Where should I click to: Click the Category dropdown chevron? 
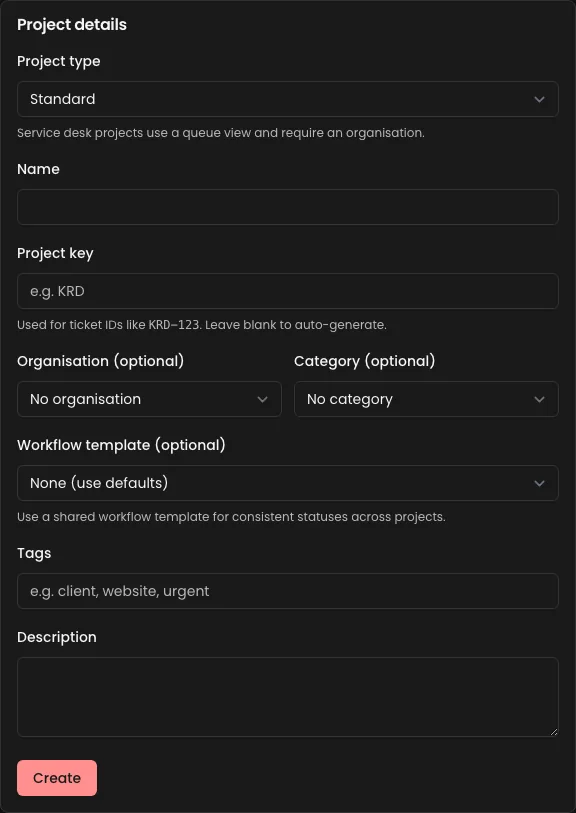[539, 399]
